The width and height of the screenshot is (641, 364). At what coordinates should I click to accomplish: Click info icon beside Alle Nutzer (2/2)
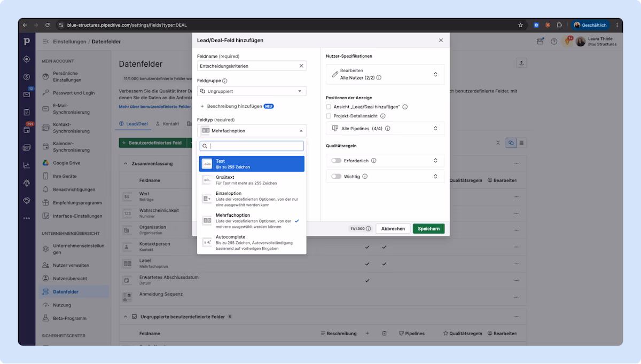tap(379, 78)
